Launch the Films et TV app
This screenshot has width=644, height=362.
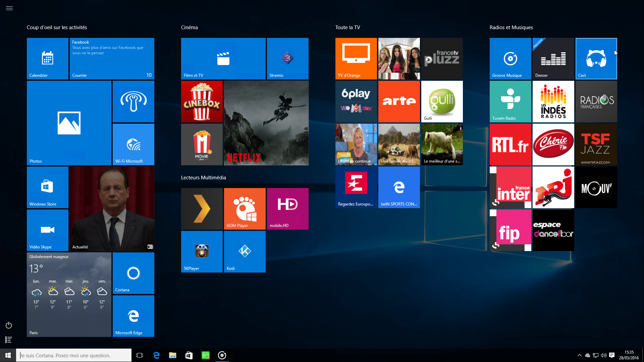coord(223,59)
